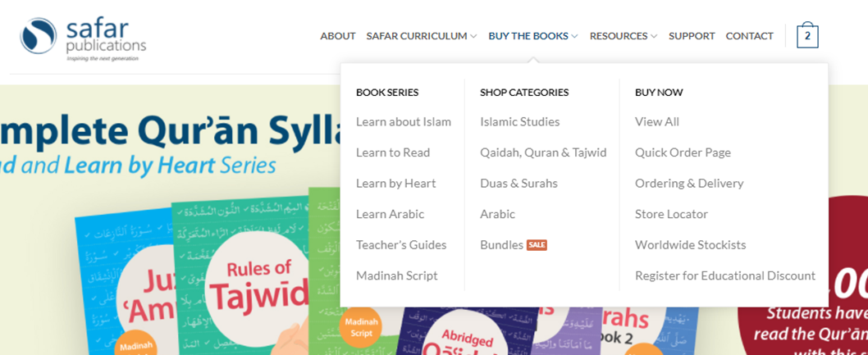
Task: Register for Educational Discount
Action: click(x=725, y=276)
